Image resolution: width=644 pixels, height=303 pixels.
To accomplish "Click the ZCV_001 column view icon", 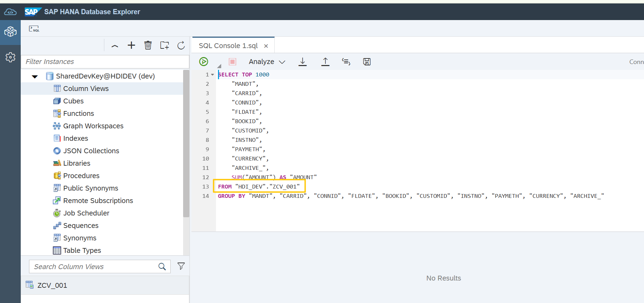I will [x=30, y=285].
